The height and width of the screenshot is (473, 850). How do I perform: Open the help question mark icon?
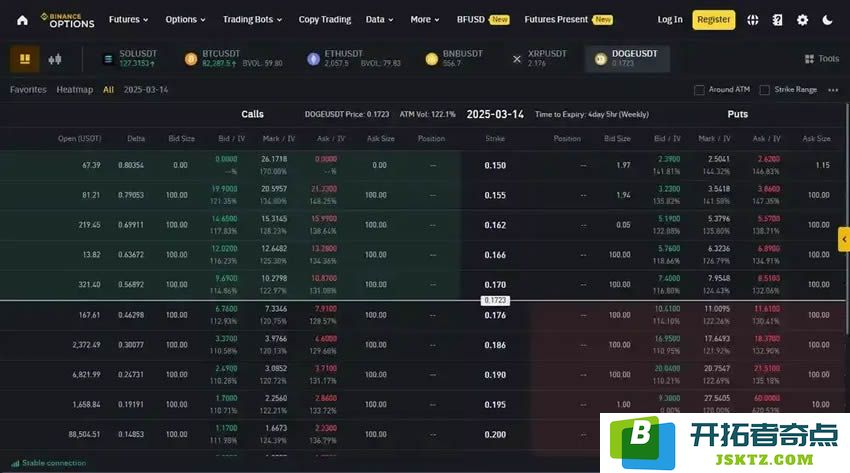click(777, 20)
